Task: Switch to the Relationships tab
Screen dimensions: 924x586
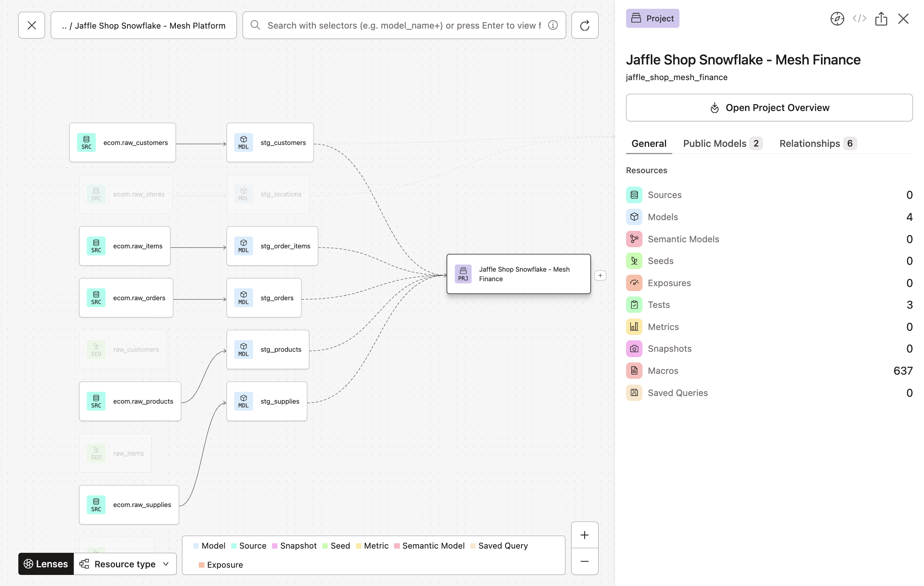Action: pyautogui.click(x=818, y=143)
